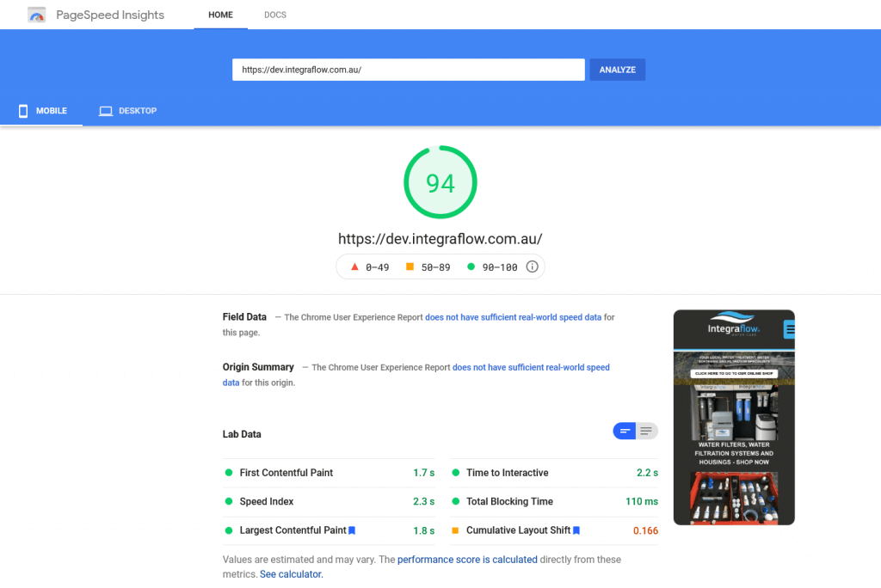Toggle the expanded Lab Data view
Image resolution: width=881 pixels, height=588 pixels.
click(x=646, y=431)
